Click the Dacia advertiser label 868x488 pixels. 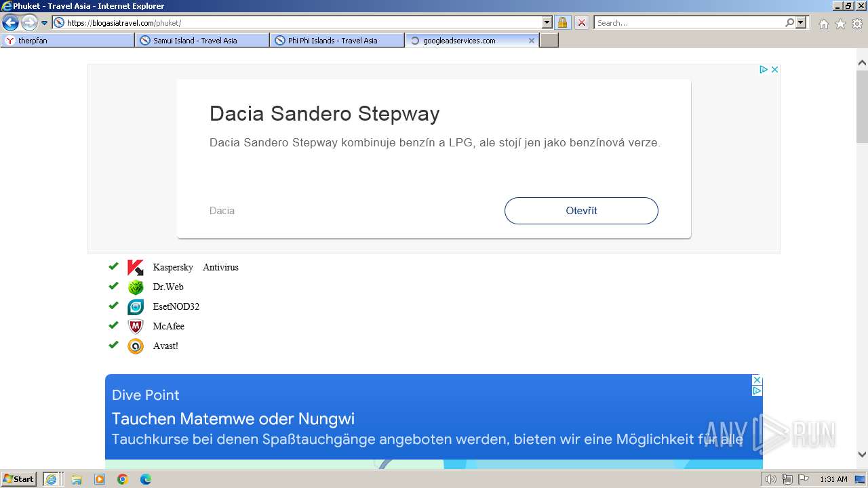click(x=222, y=211)
